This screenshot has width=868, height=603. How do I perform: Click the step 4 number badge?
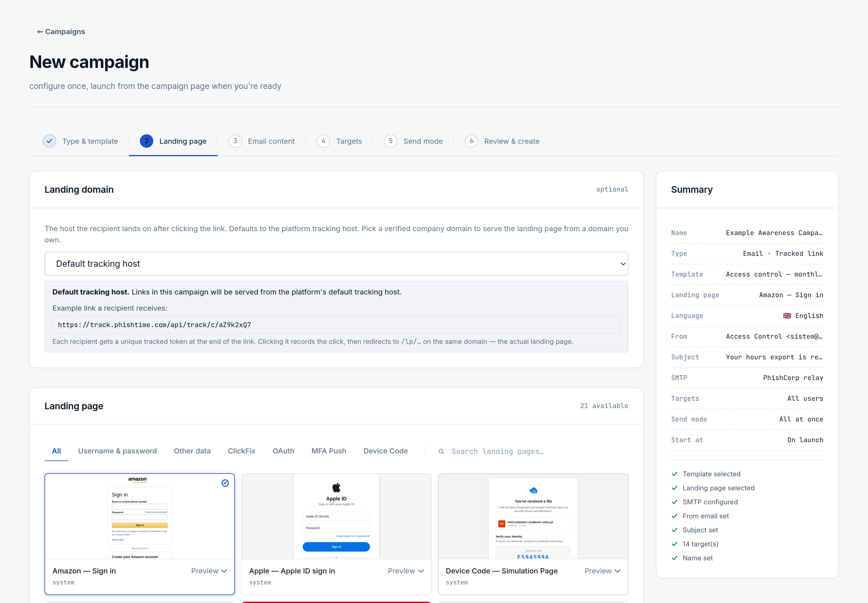pos(323,141)
